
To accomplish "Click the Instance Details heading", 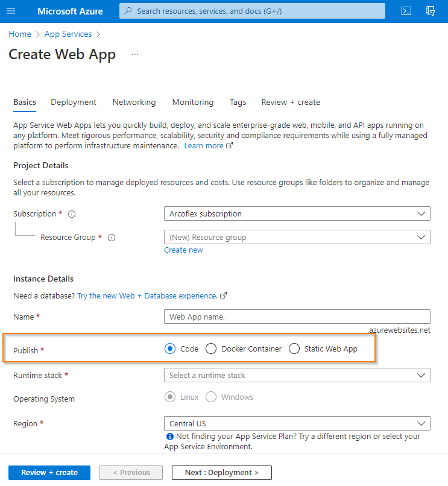I will point(43,279).
